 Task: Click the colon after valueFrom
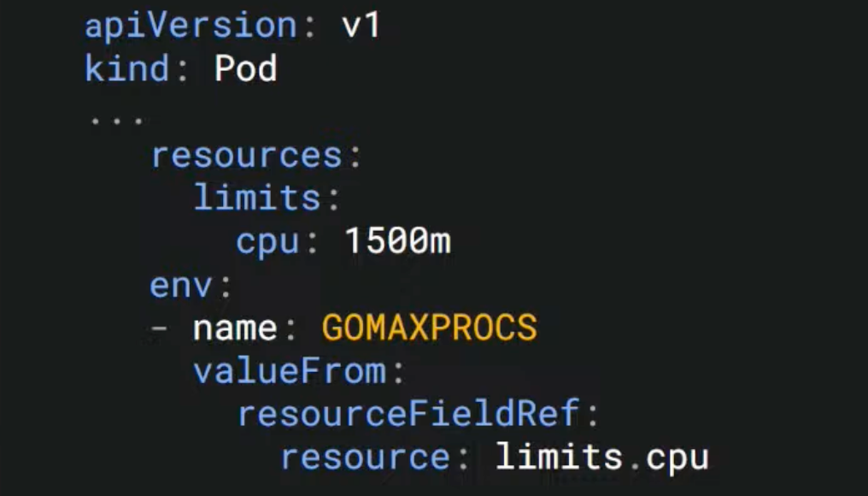pyautogui.click(x=399, y=372)
